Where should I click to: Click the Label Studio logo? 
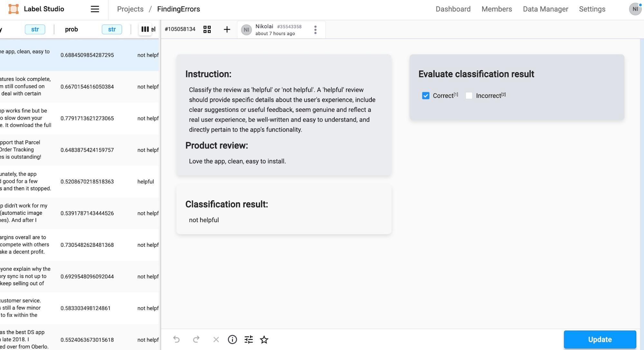pos(14,9)
